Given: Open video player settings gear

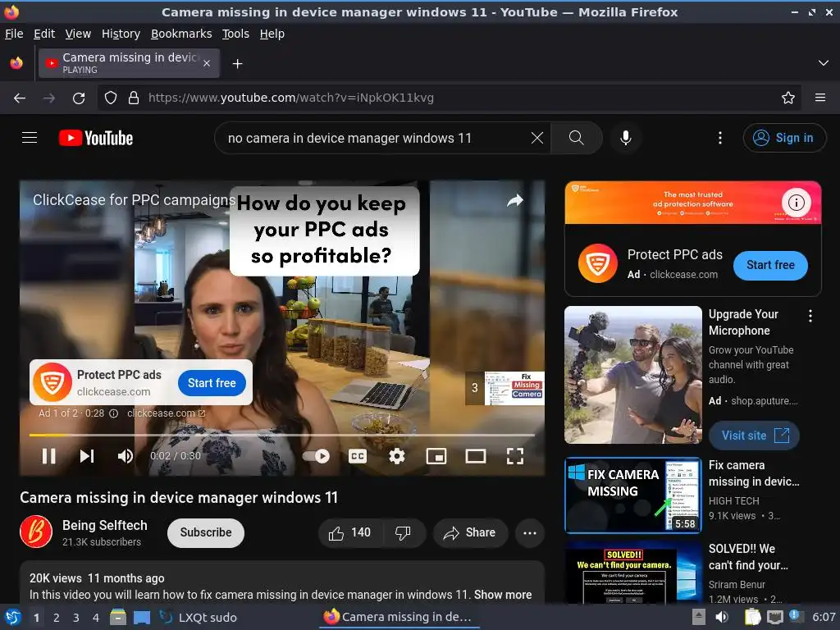Looking at the screenshot, I should [396, 456].
